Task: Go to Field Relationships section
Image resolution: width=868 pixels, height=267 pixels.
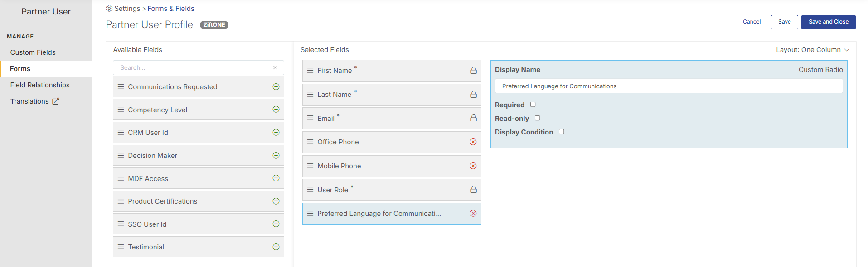Action: click(40, 85)
